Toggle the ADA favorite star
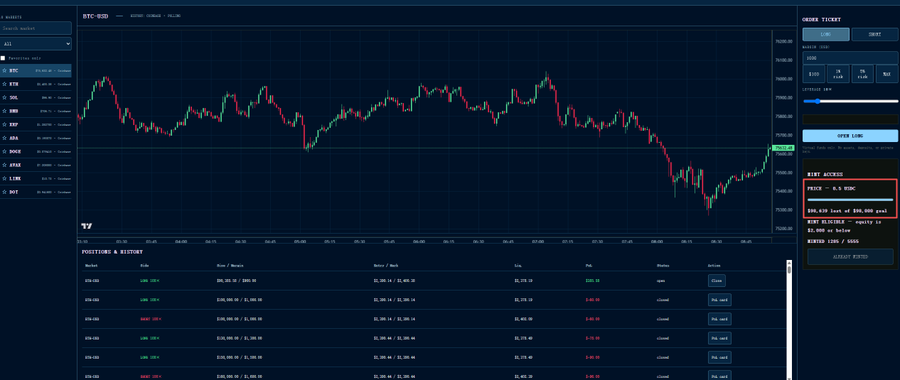Image resolution: width=900 pixels, height=380 pixels. pos(4,138)
